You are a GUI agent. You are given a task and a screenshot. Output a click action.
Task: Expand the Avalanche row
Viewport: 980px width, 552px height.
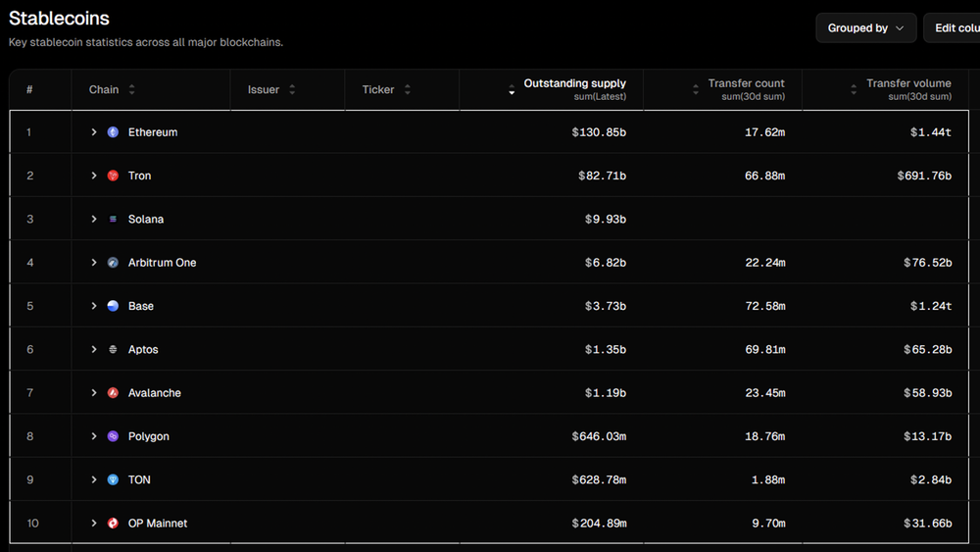(x=94, y=392)
